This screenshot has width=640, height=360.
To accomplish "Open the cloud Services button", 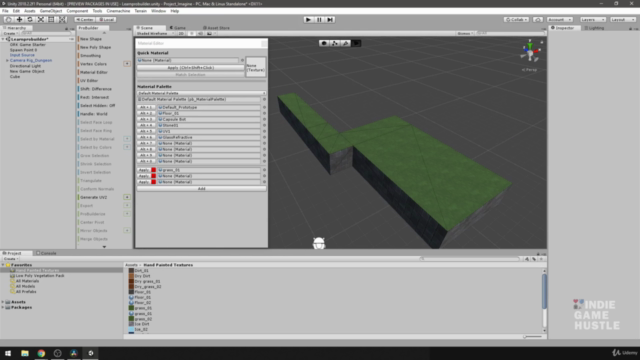I will 538,20.
